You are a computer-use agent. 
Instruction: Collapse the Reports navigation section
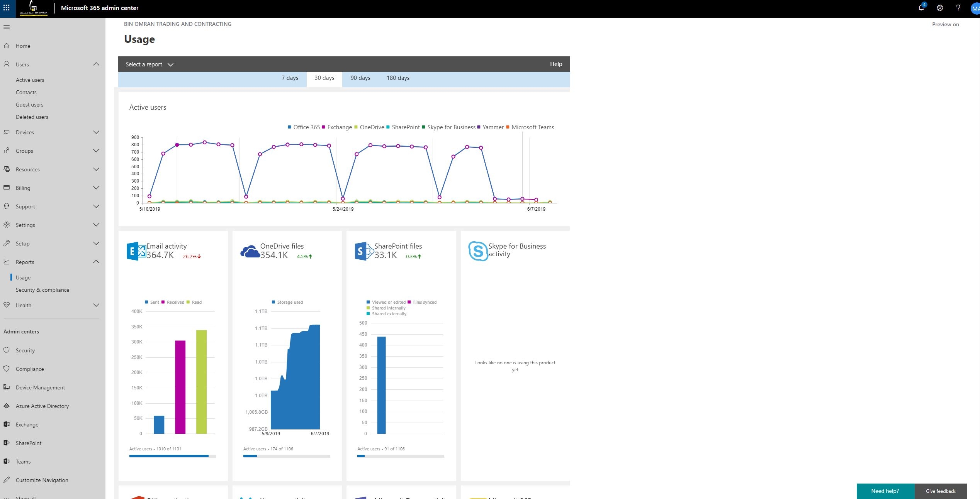click(96, 262)
